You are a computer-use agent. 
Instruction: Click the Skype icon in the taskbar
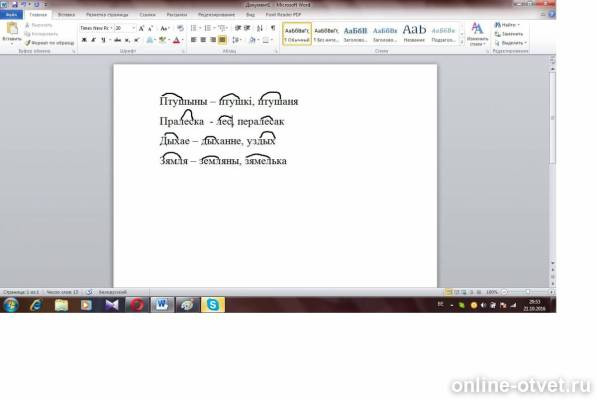click(212, 305)
